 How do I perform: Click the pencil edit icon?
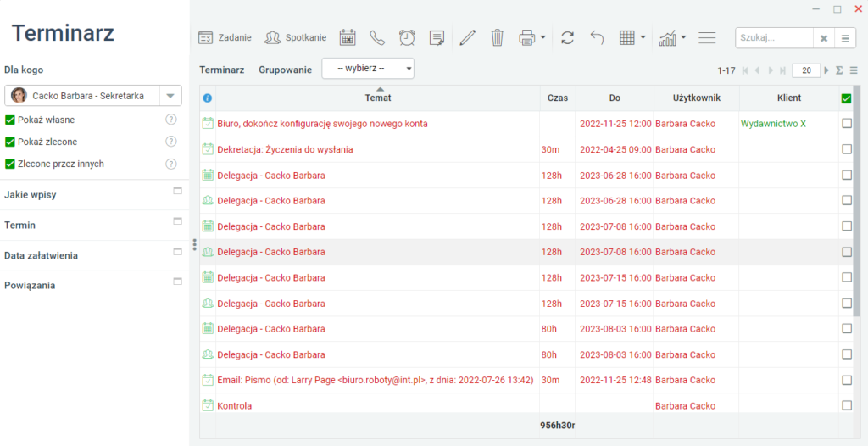[468, 37]
